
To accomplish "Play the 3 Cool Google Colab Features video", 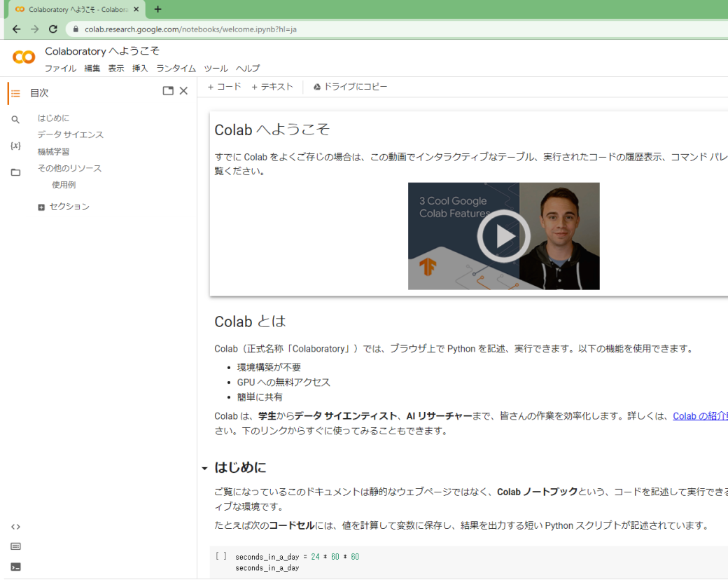I will (x=503, y=236).
